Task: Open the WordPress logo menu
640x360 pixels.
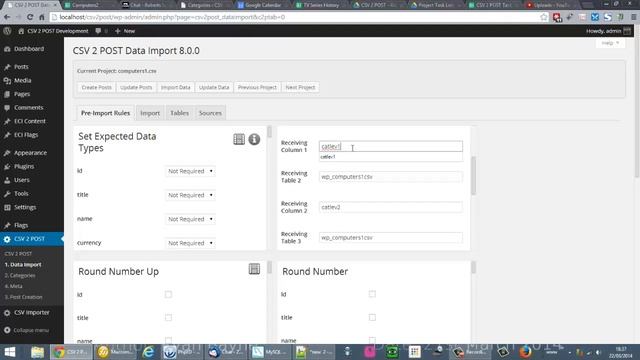Action: coord(7,31)
